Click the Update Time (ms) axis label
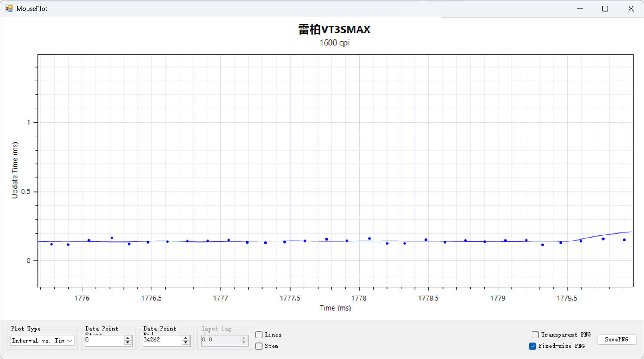The width and height of the screenshot is (644, 359). (15, 170)
